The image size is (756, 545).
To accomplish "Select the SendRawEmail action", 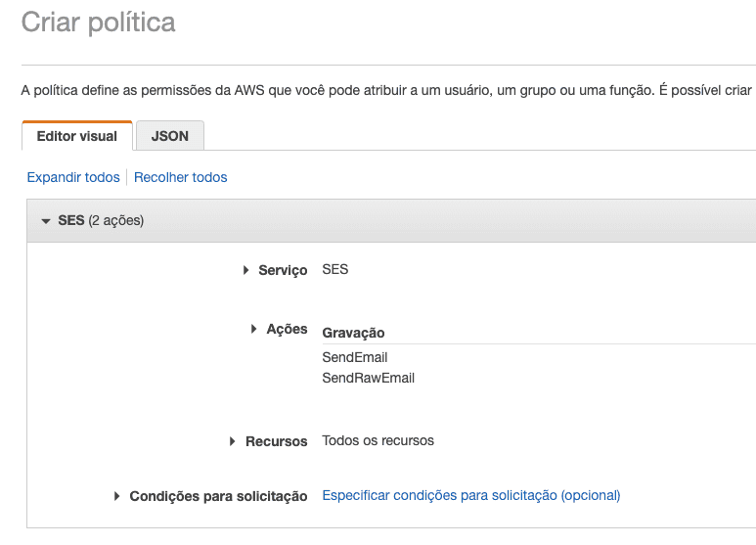I will pos(369,378).
